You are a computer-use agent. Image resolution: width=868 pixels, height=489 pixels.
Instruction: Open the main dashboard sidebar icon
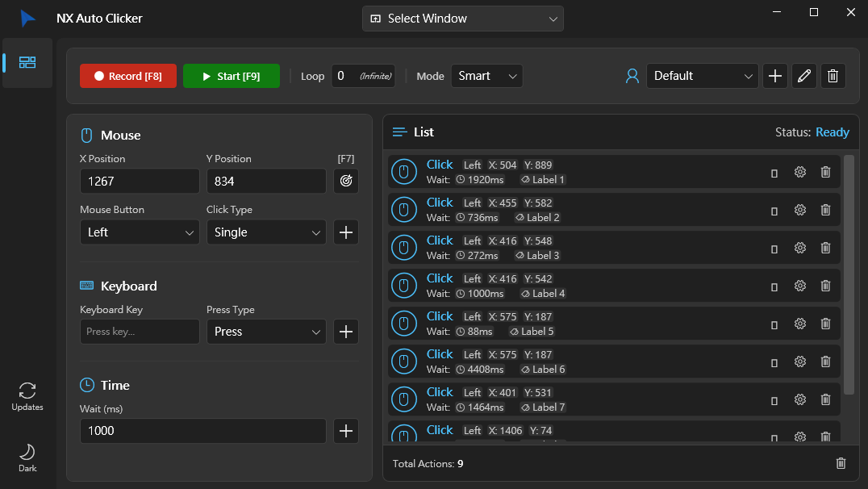click(27, 63)
